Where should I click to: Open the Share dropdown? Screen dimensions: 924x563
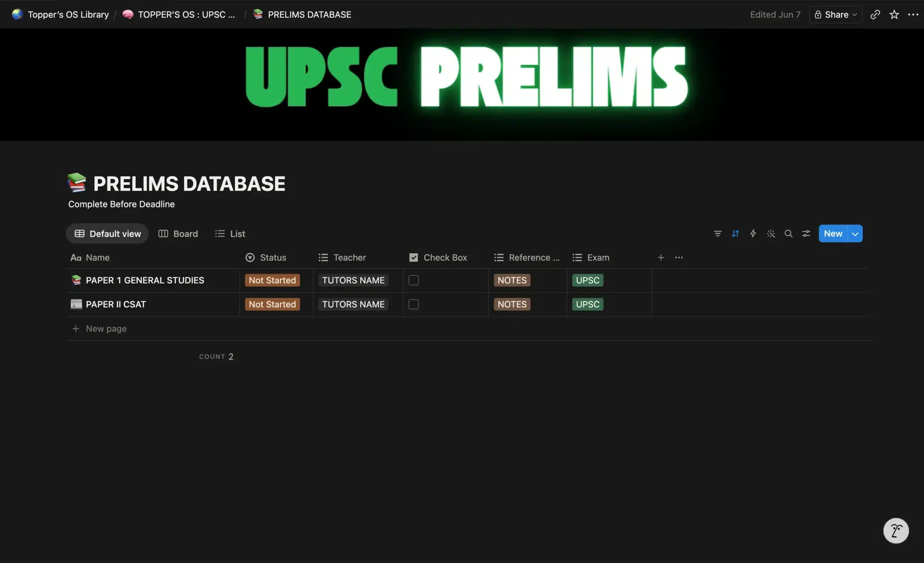click(836, 15)
